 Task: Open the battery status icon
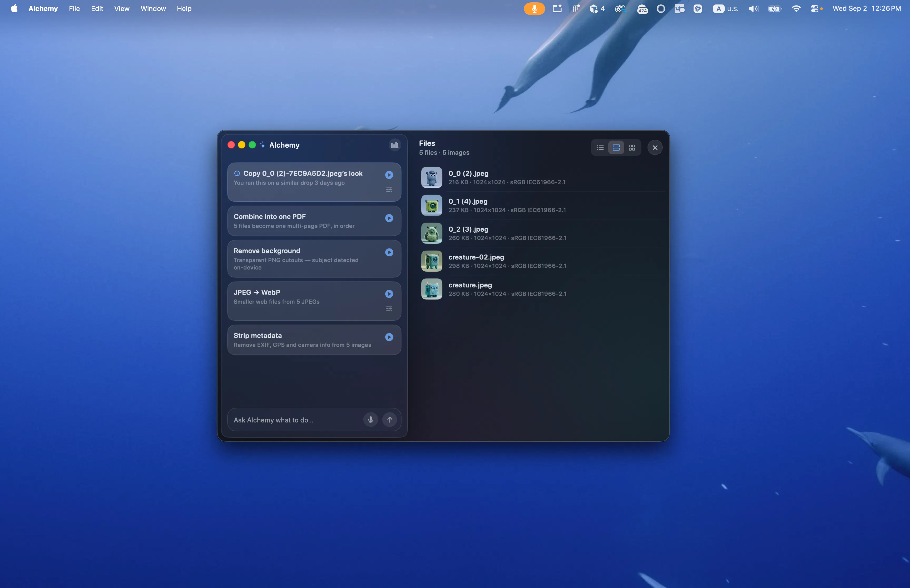tap(775, 8)
